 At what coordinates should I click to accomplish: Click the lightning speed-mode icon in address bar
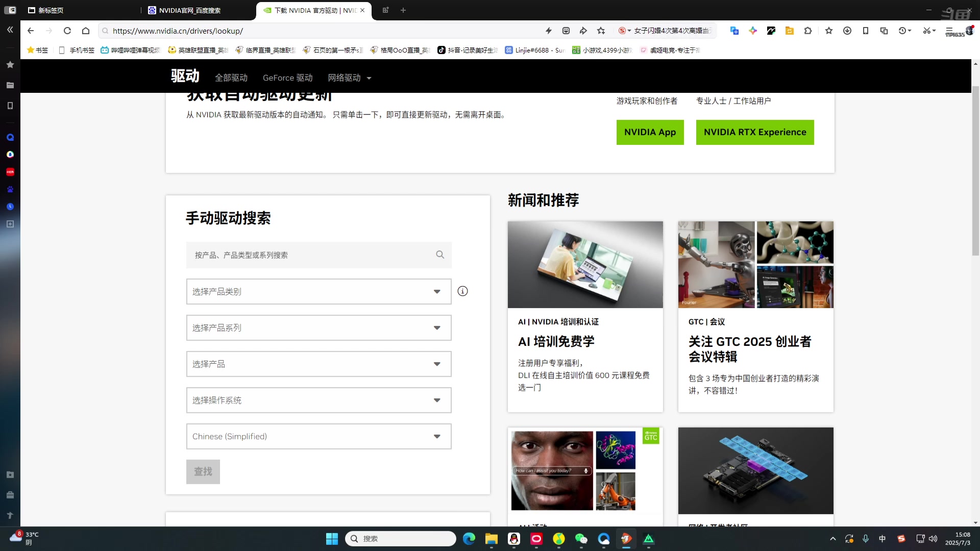(549, 31)
